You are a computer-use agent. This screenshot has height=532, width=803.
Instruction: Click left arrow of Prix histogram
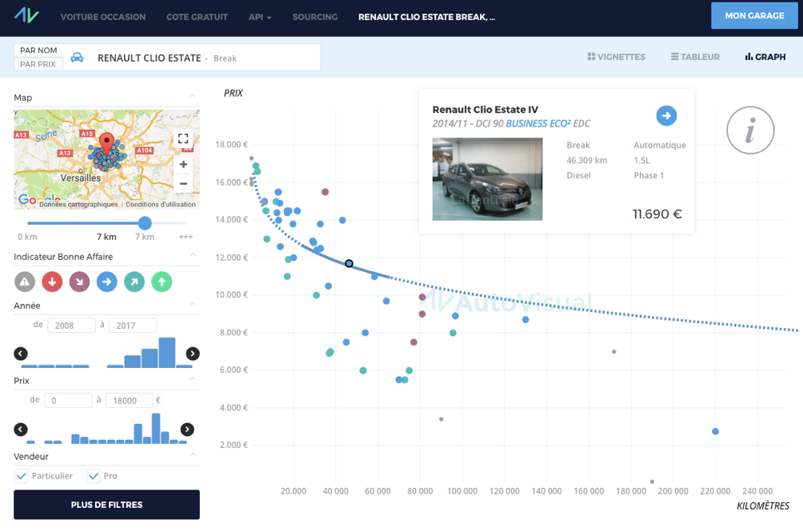(21, 429)
